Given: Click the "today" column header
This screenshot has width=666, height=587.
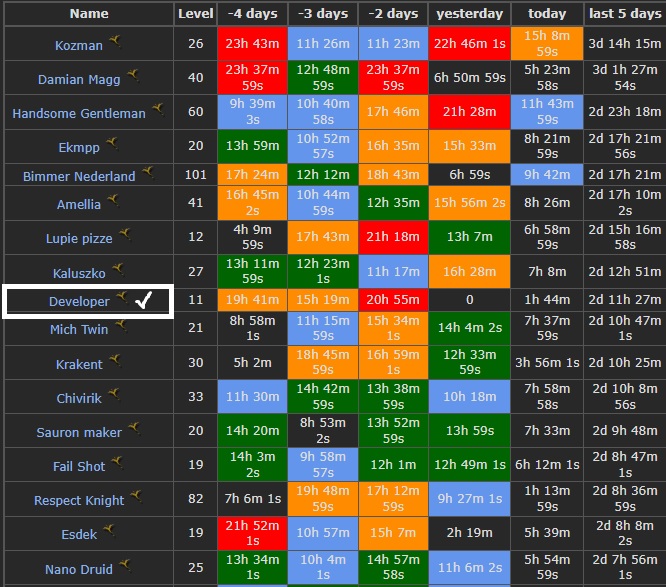Looking at the screenshot, I should click(547, 14).
